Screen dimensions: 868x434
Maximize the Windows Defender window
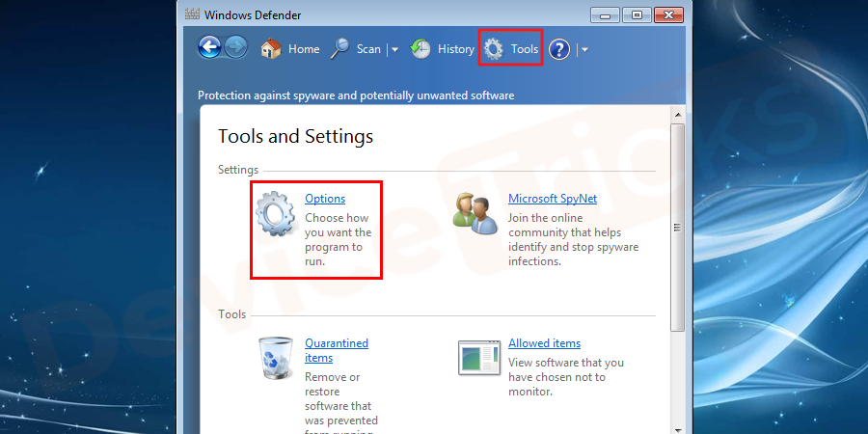click(637, 14)
